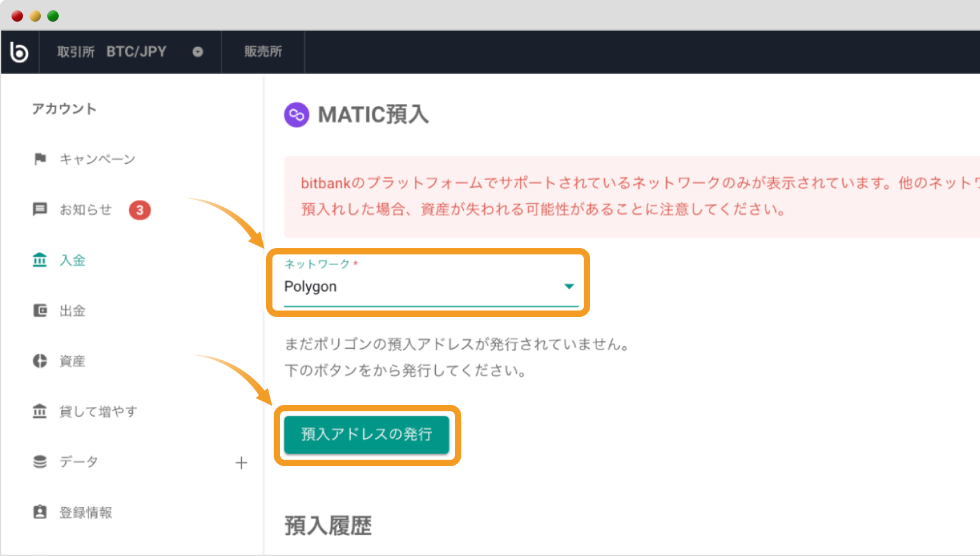The height and width of the screenshot is (556, 980).
Task: Open the 資産 assets menu item
Action: pyautogui.click(x=72, y=361)
